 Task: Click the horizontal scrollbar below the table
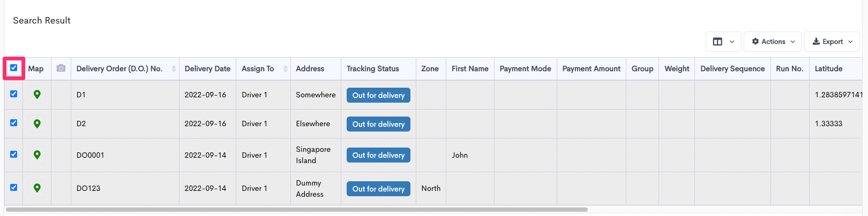click(x=297, y=210)
